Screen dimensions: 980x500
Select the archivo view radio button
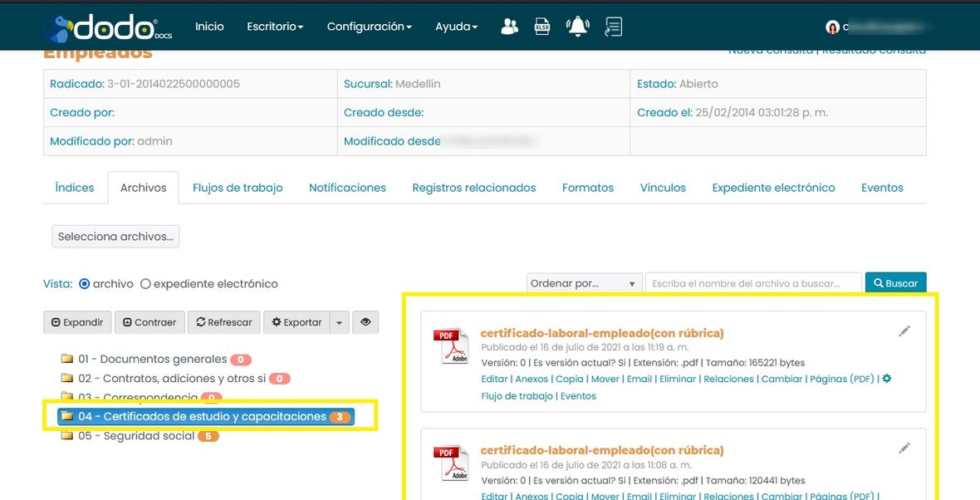[x=85, y=284]
